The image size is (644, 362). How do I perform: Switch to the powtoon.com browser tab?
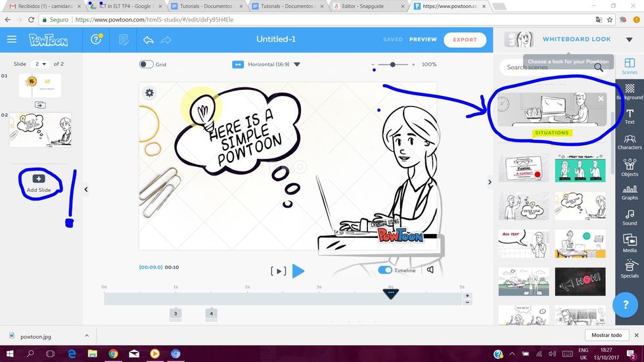[x=450, y=6]
